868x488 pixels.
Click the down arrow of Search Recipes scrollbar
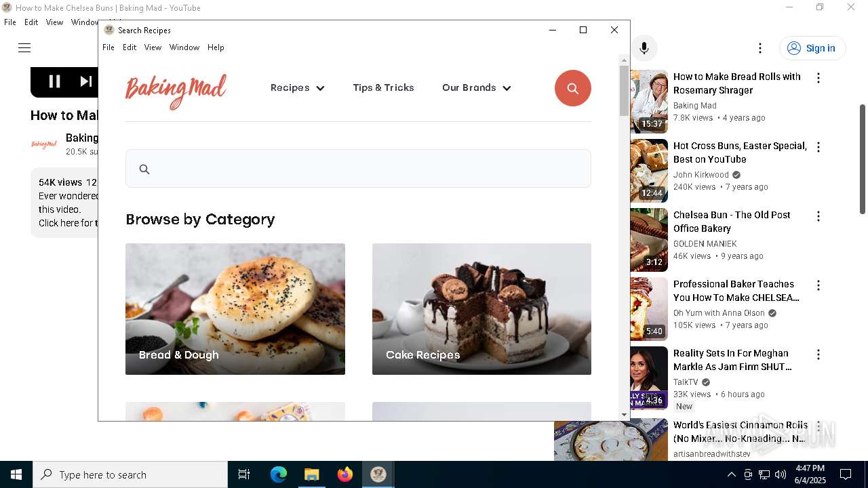tap(624, 415)
